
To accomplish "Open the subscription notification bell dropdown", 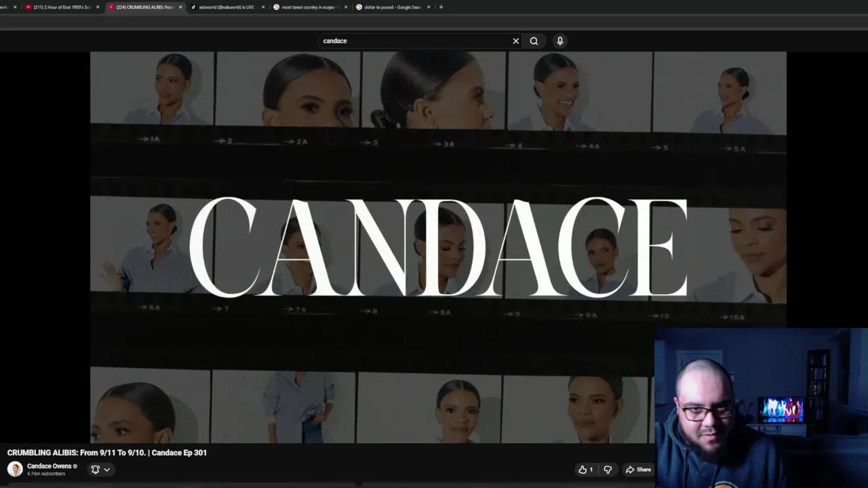I will [100, 469].
